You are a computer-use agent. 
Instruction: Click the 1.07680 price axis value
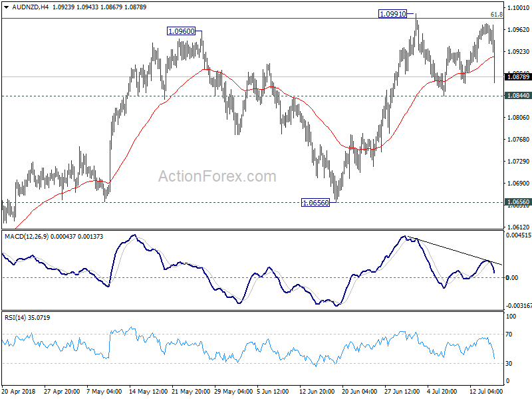(x=518, y=140)
